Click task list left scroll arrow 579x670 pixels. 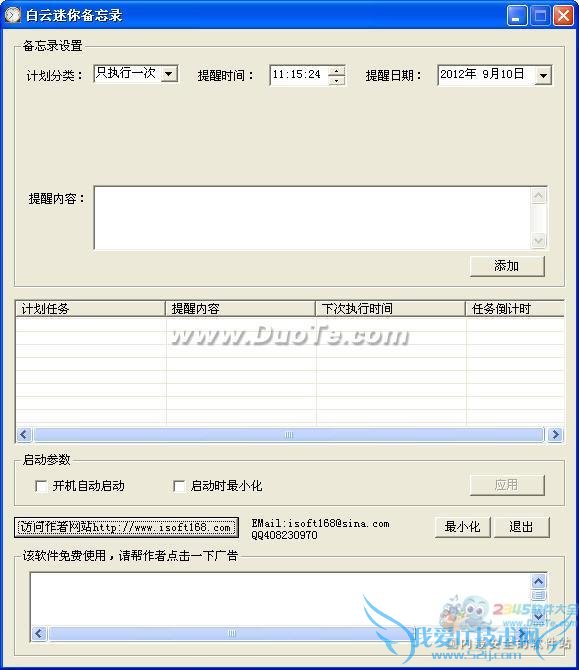(x=24, y=435)
